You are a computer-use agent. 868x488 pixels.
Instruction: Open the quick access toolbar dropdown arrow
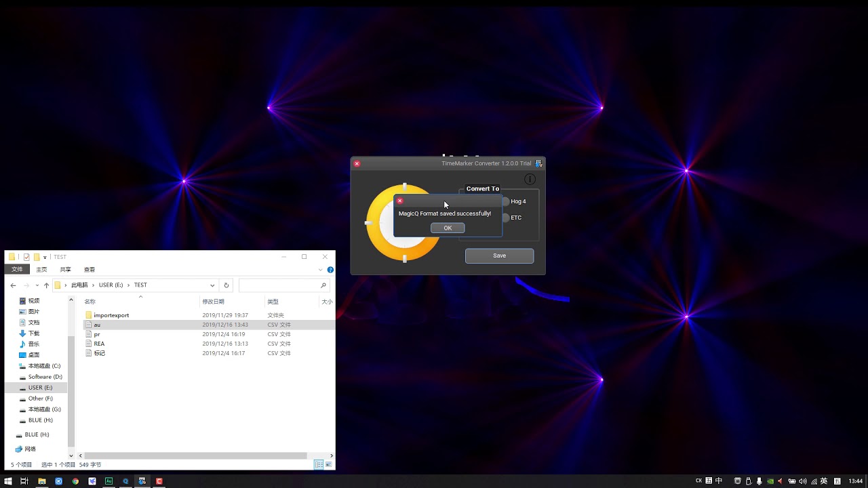coord(45,257)
